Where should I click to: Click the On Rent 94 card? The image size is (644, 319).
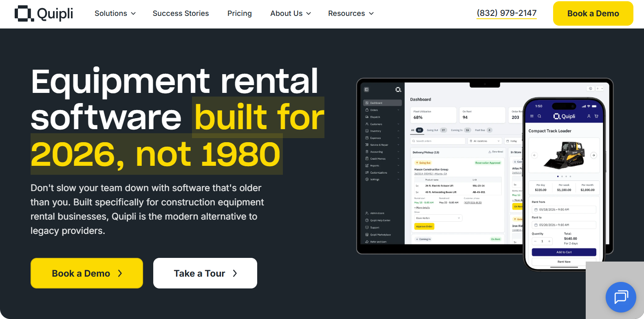click(483, 115)
